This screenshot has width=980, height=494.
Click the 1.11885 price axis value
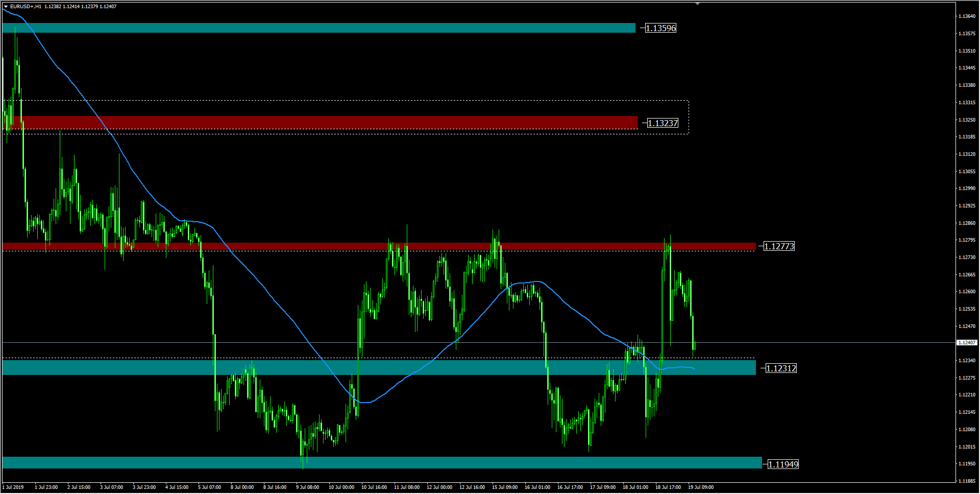coord(967,481)
